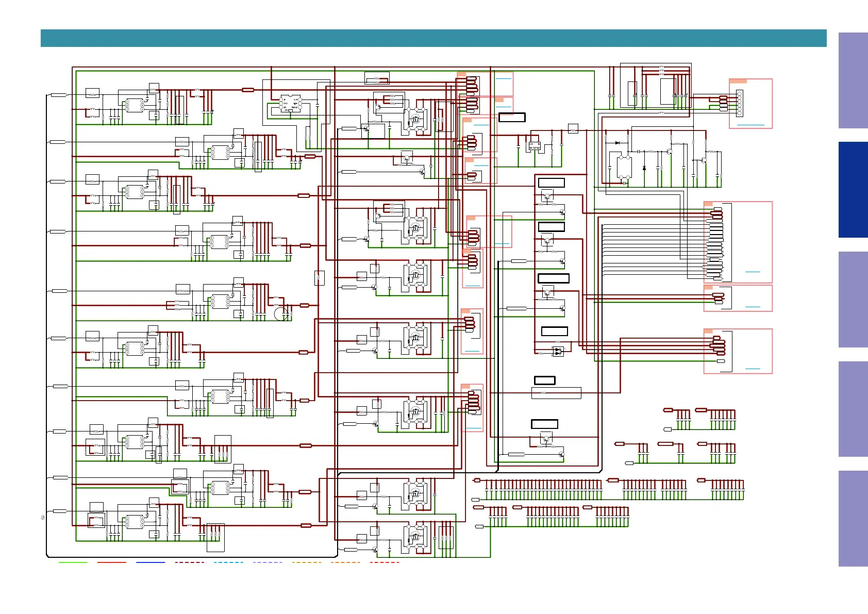Click the vertical six-pin connector in the top-right pink box
Viewport: 868px width, 614px height.
coord(740,103)
